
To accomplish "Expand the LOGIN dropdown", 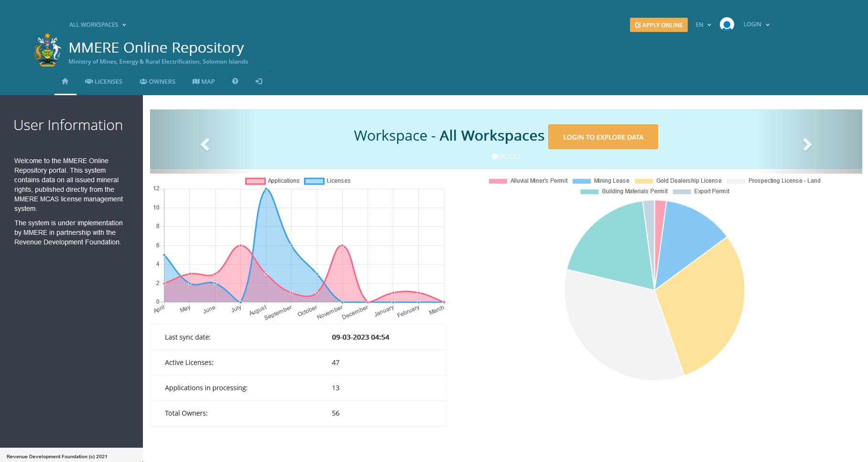I will click(x=756, y=24).
